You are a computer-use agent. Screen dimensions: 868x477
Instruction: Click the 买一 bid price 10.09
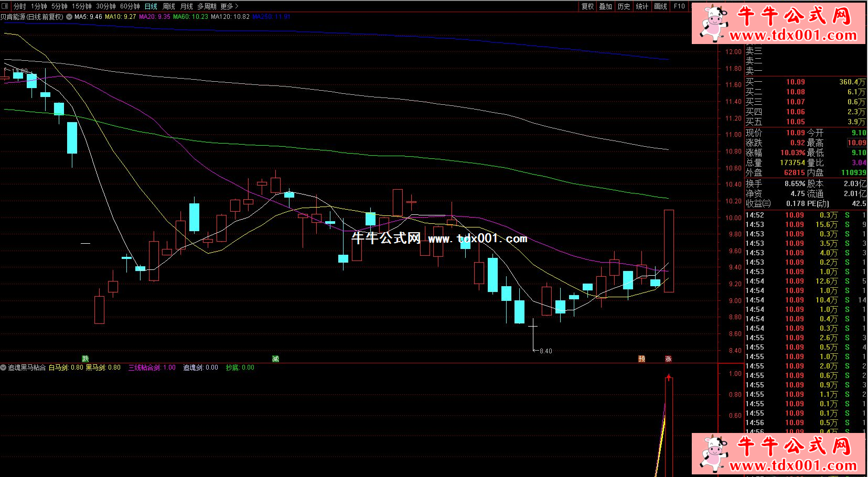click(795, 82)
